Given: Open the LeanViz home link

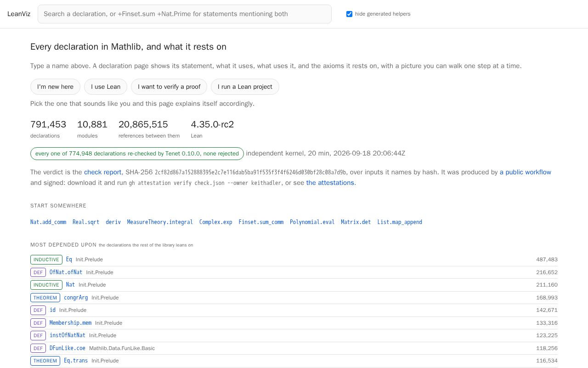Looking at the screenshot, I should (x=19, y=14).
